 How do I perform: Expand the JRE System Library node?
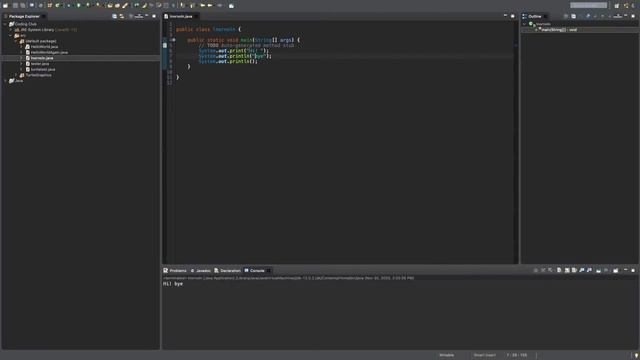click(11, 30)
